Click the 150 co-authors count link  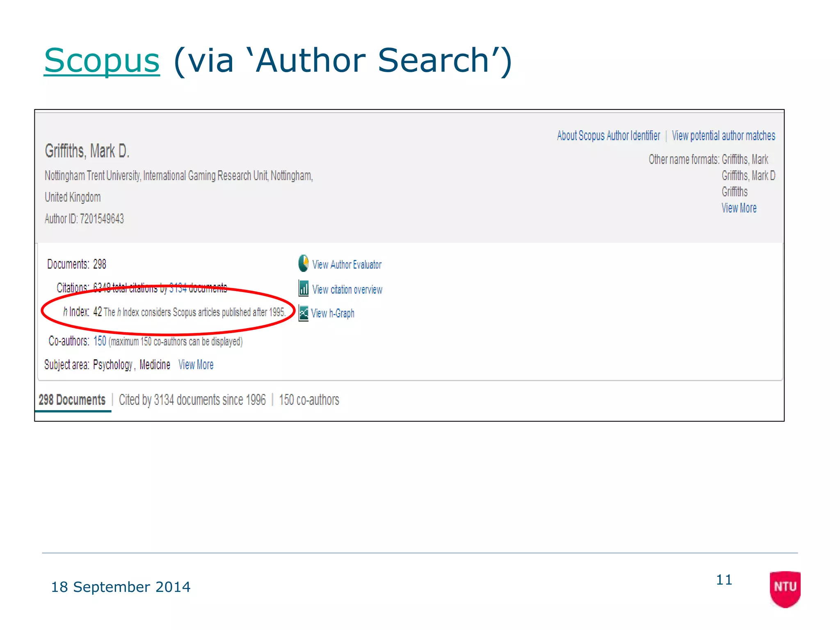pos(100,341)
